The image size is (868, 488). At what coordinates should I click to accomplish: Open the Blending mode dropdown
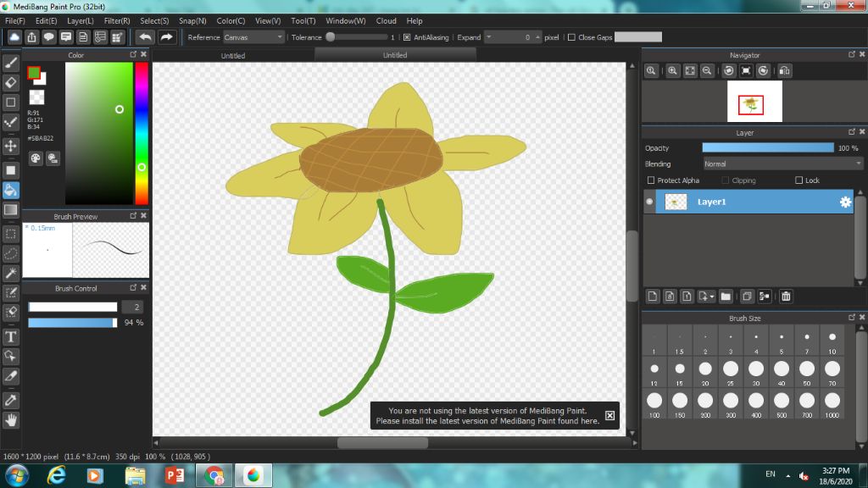click(782, 164)
